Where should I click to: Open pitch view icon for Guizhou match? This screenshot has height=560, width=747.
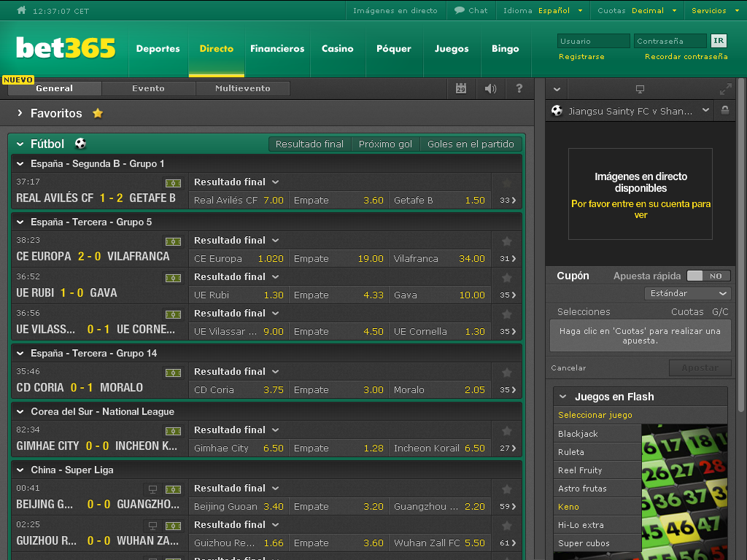(x=173, y=526)
